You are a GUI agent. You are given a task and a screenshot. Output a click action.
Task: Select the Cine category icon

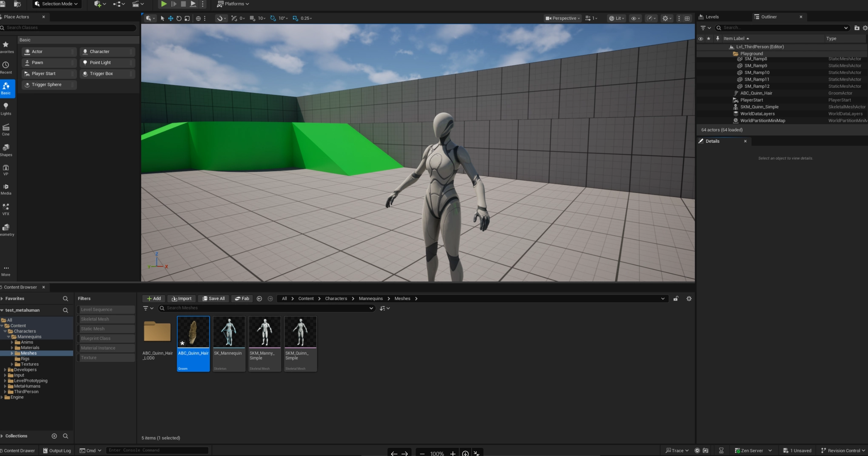[x=6, y=130]
